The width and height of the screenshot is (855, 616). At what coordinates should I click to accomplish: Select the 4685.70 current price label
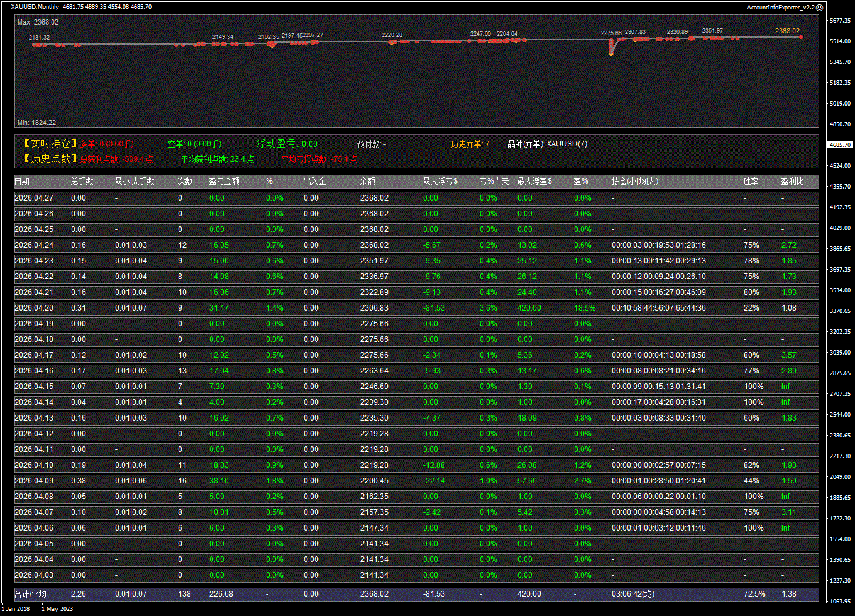tap(840, 145)
